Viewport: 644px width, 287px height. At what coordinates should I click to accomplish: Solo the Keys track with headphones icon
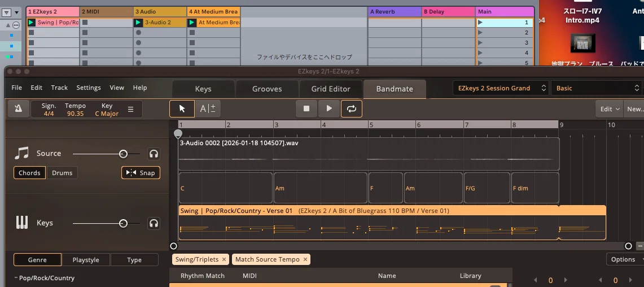(x=154, y=223)
